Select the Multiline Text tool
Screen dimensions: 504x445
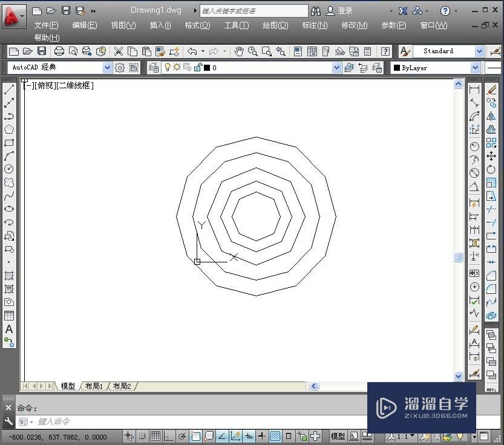9,330
